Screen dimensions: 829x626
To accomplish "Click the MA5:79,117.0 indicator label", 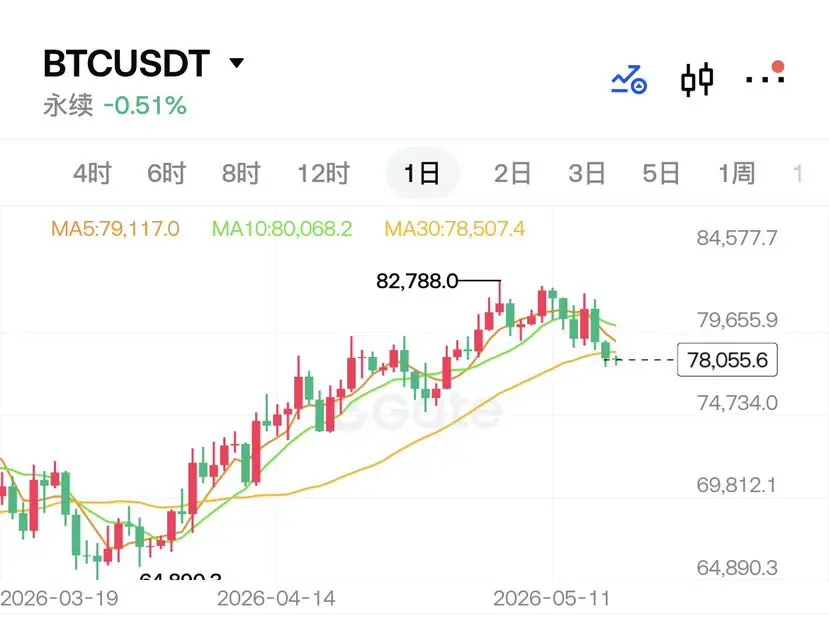I will tap(115, 229).
